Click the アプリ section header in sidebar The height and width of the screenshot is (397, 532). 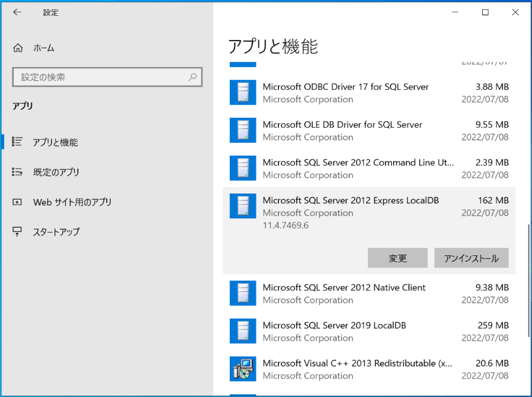(x=23, y=106)
